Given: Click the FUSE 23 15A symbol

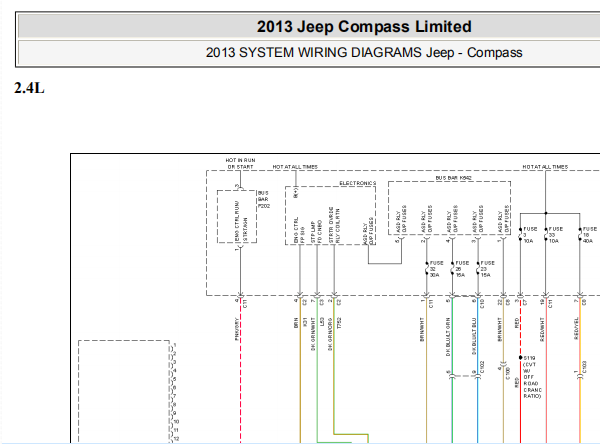Looking at the screenshot, I should [x=478, y=269].
